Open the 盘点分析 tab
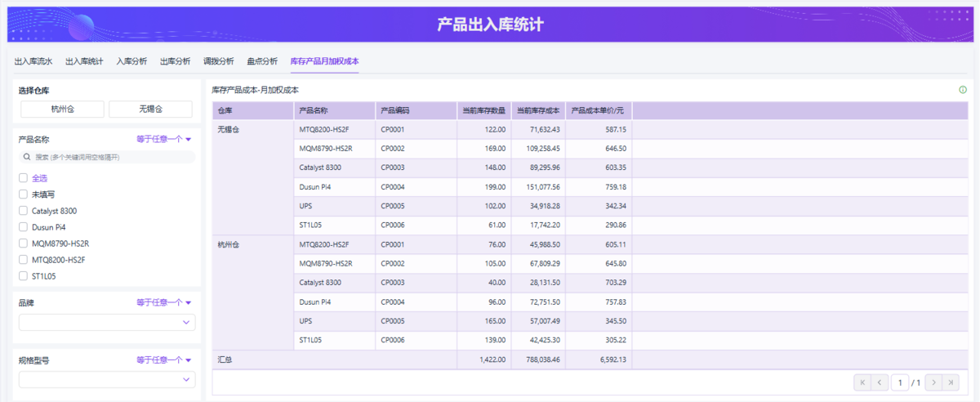 pyautogui.click(x=262, y=61)
